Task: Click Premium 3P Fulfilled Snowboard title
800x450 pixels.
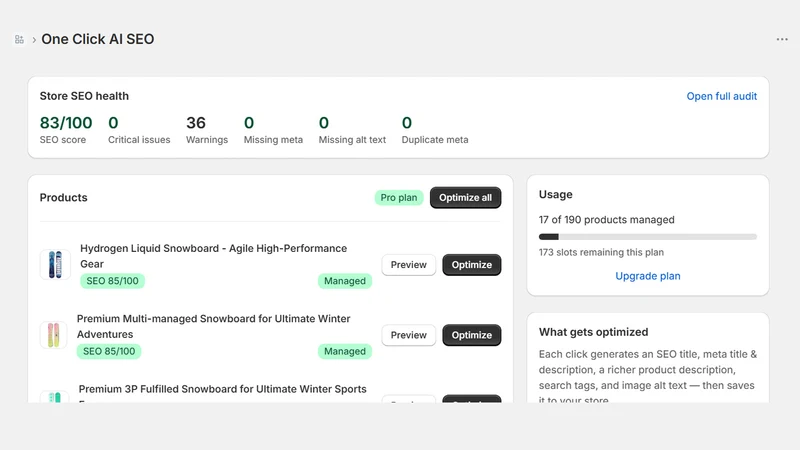Action: point(222,389)
